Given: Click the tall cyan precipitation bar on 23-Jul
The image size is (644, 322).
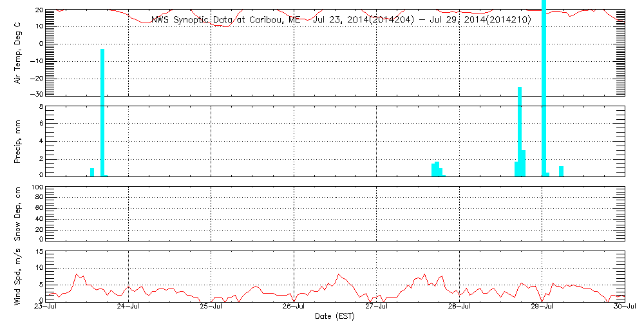Looking at the screenshot, I should coord(102,109).
